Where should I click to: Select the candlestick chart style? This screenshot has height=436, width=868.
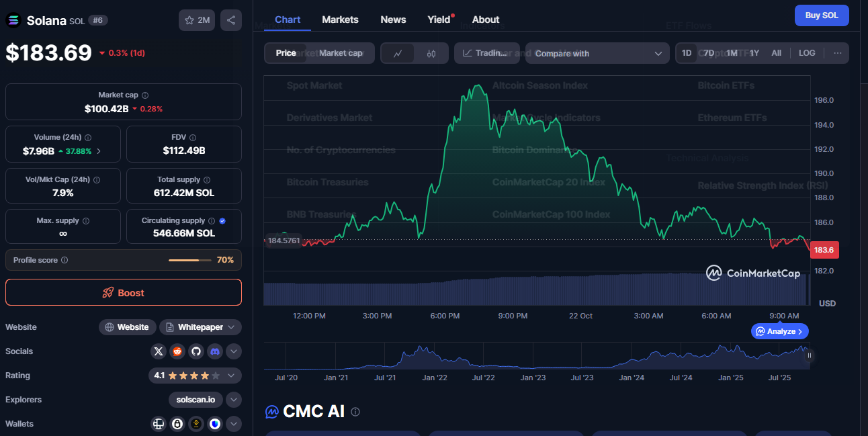(x=431, y=53)
